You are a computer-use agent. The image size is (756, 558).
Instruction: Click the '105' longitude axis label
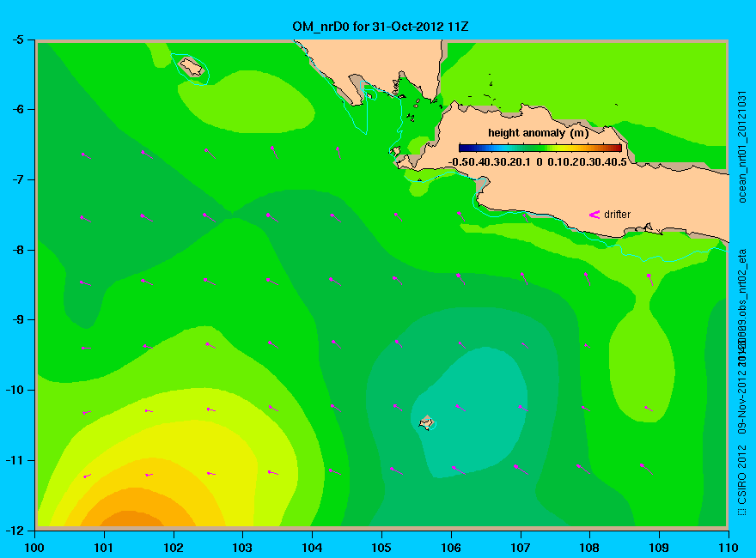381,548
